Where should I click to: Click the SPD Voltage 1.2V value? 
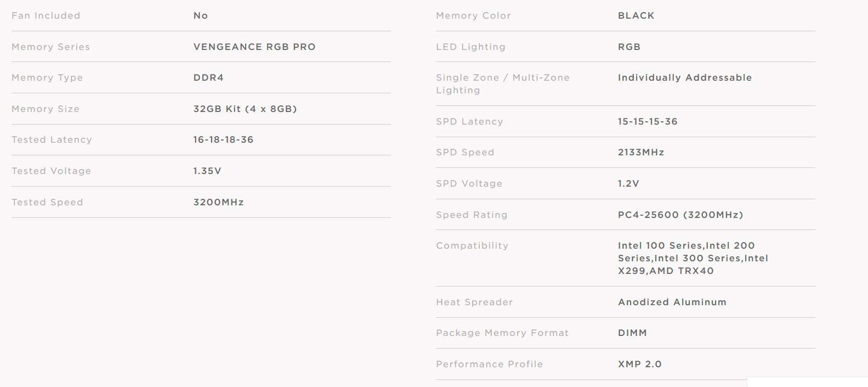[x=628, y=183]
